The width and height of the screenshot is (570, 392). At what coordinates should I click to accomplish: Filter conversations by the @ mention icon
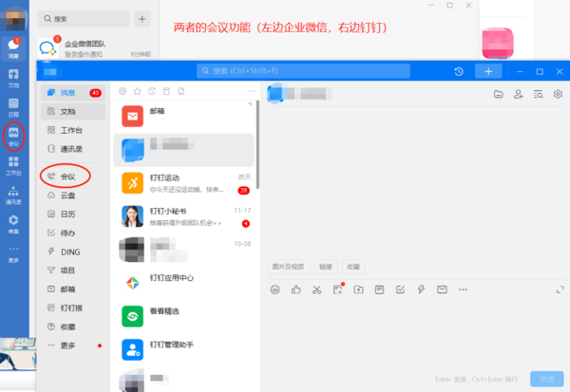coord(123,91)
